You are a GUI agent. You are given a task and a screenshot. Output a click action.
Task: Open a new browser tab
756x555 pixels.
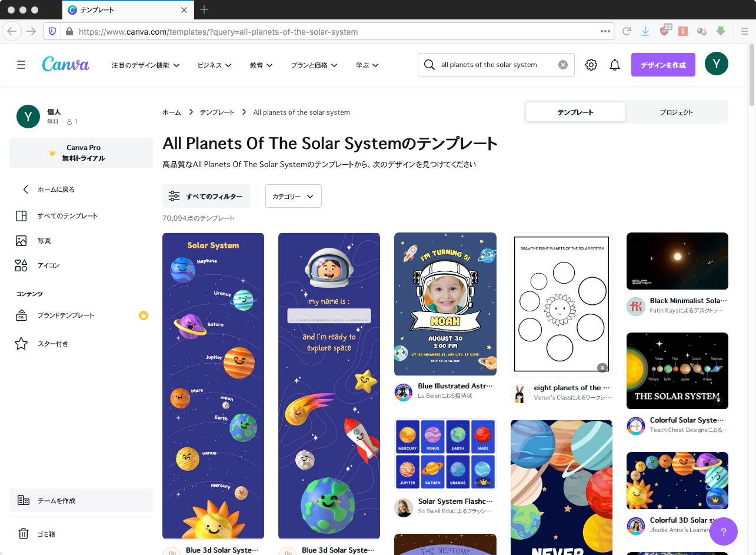pyautogui.click(x=204, y=9)
